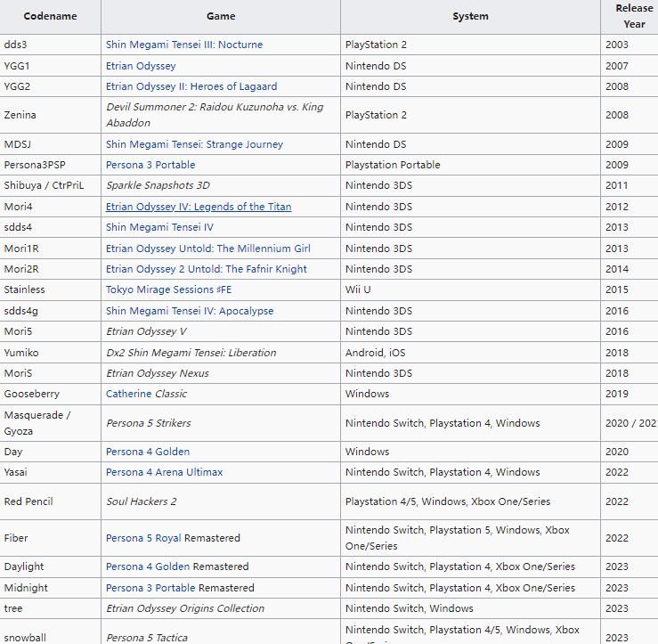Select the Mori2R codename cell

(51, 269)
